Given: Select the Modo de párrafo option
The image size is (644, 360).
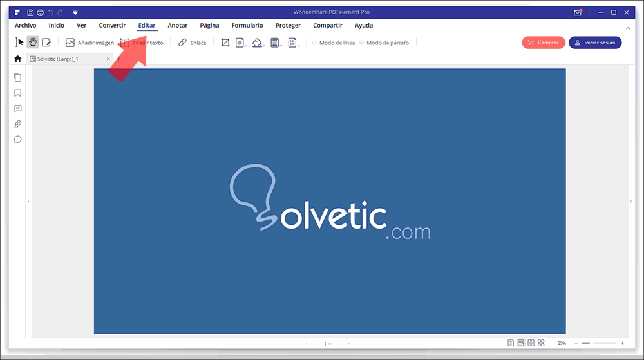Looking at the screenshot, I should 384,43.
